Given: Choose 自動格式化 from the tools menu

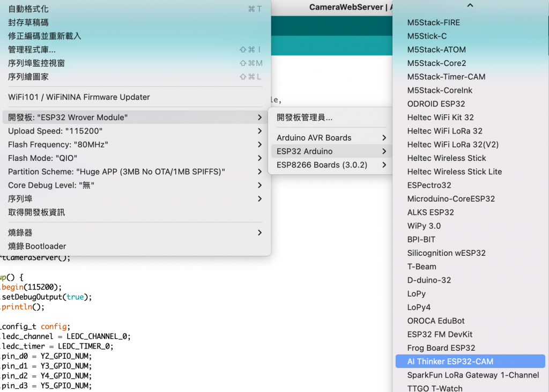Looking at the screenshot, I should click(136, 9).
